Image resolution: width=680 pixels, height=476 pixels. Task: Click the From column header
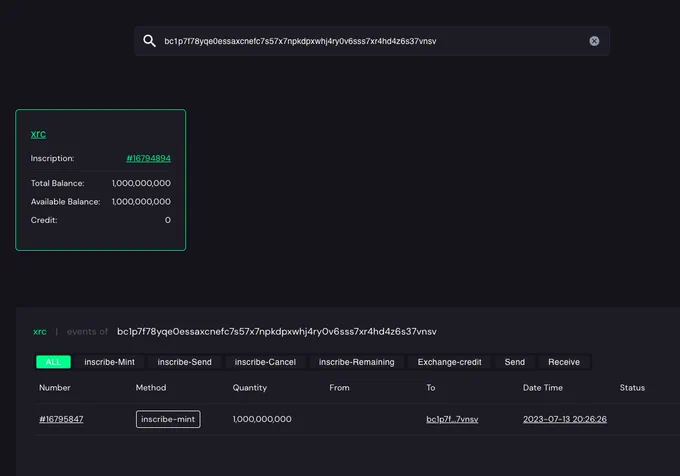point(339,388)
